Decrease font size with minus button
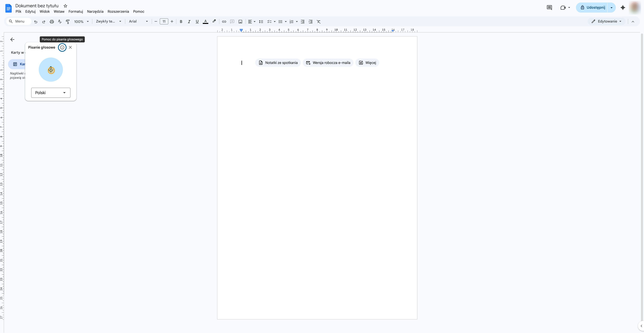The height and width of the screenshot is (333, 644). (156, 22)
